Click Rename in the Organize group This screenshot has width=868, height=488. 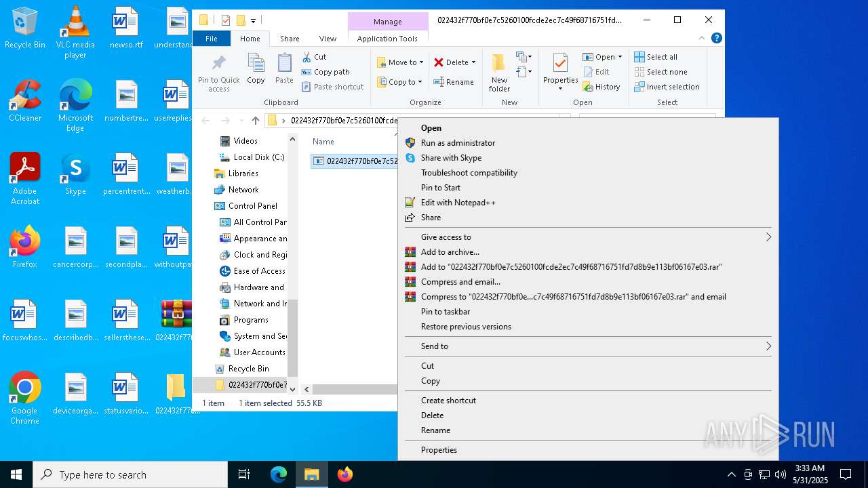[x=454, y=82]
